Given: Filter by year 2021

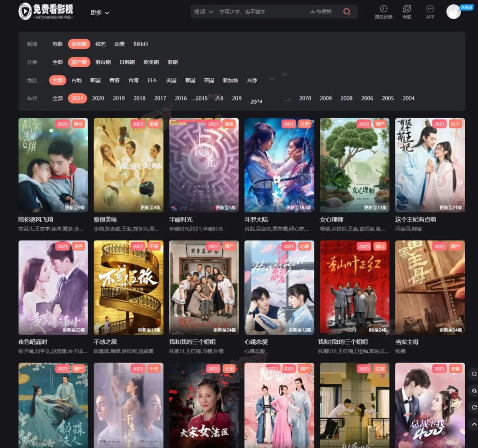Looking at the screenshot, I should pyautogui.click(x=77, y=98).
